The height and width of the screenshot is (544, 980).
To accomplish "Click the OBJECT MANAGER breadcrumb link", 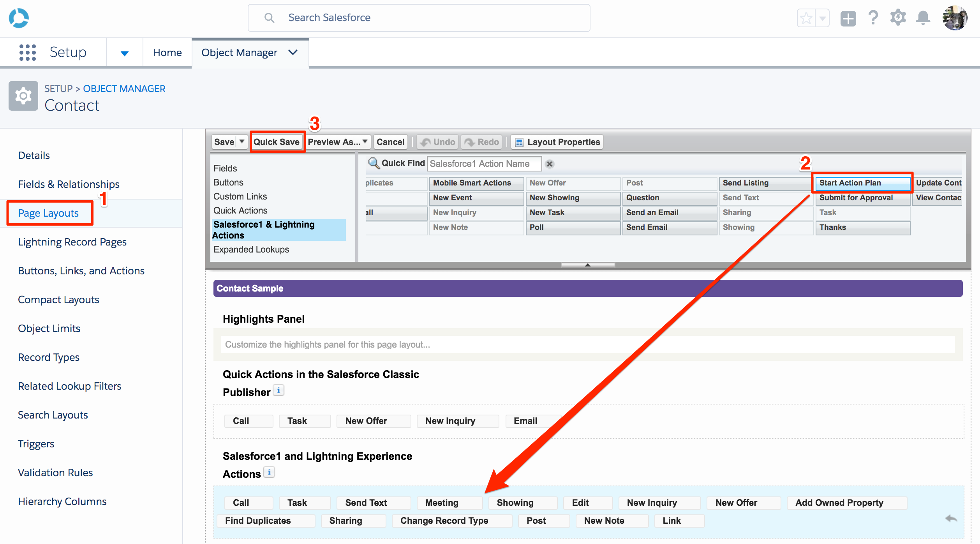I will coord(124,88).
